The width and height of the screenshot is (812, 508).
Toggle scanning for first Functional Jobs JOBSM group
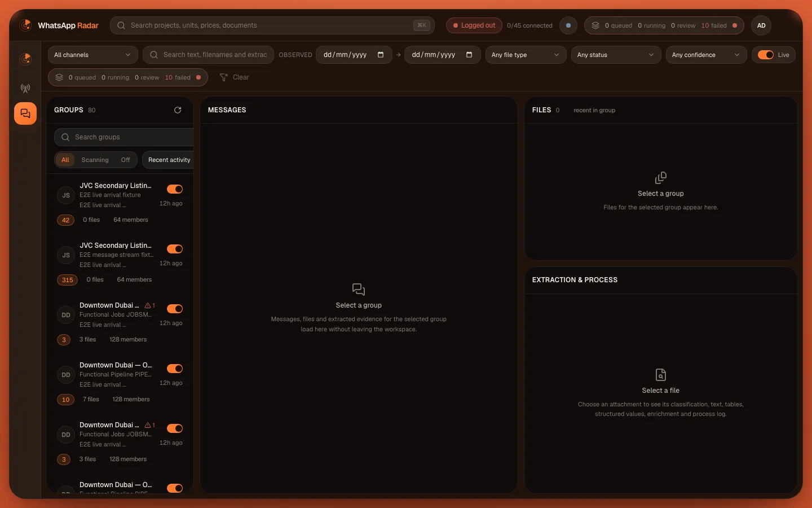pos(175,309)
